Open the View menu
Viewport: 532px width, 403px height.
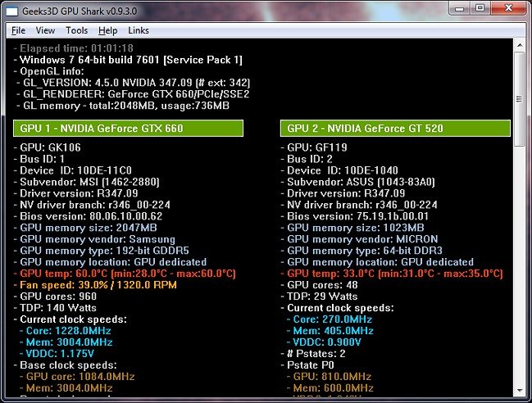[x=45, y=30]
